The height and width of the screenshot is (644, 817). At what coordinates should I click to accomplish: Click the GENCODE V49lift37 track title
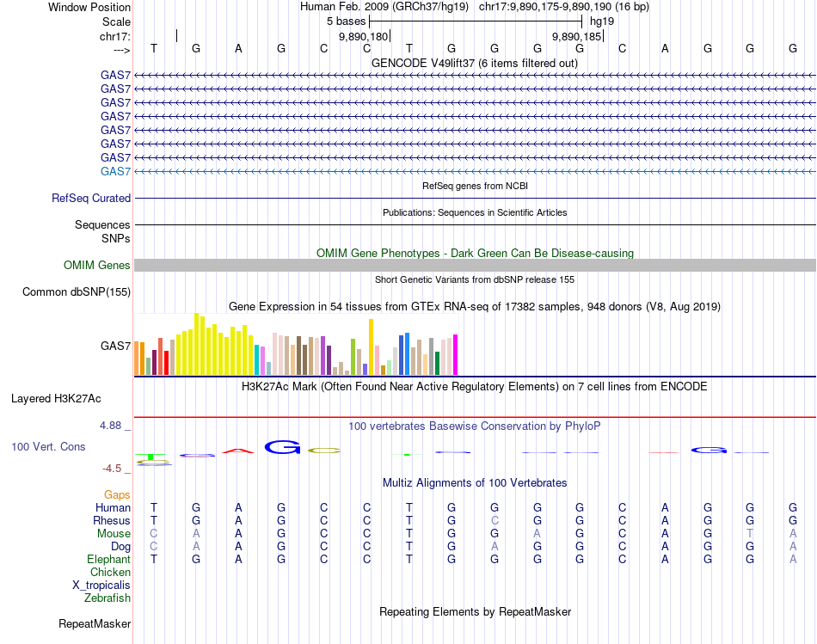pos(474,63)
